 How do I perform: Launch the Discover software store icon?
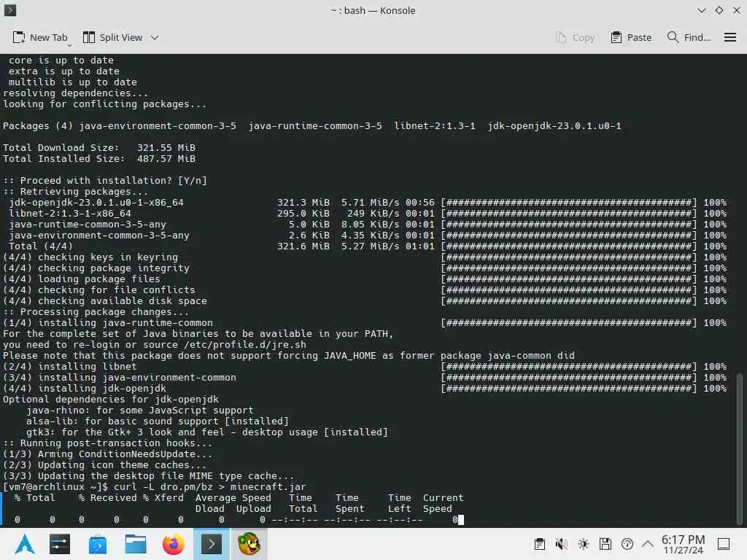pos(98,544)
